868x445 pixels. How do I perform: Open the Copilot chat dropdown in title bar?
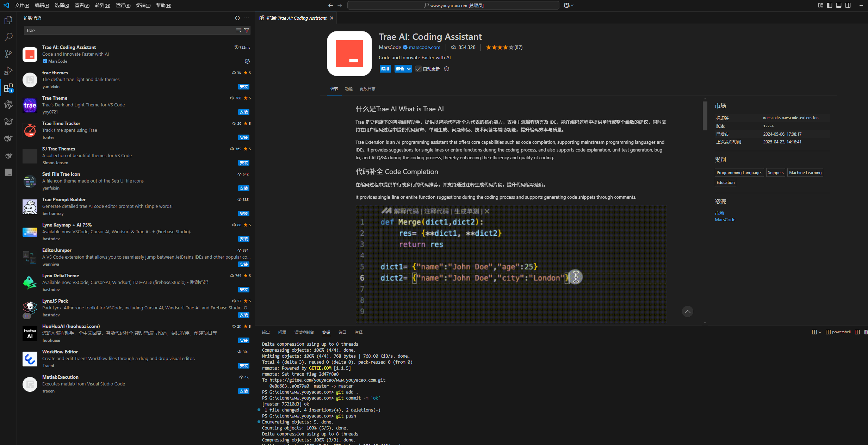pos(572,5)
